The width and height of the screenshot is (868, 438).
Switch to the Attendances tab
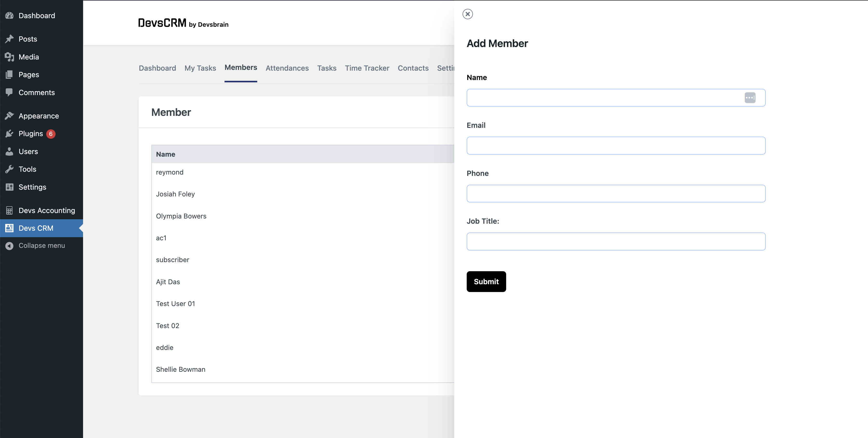(x=287, y=68)
